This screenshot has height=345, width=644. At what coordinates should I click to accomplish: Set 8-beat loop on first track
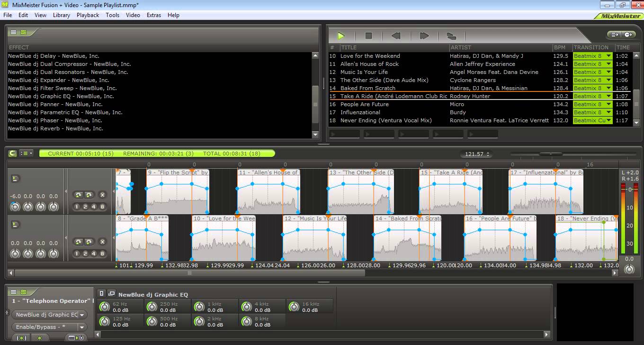point(102,207)
